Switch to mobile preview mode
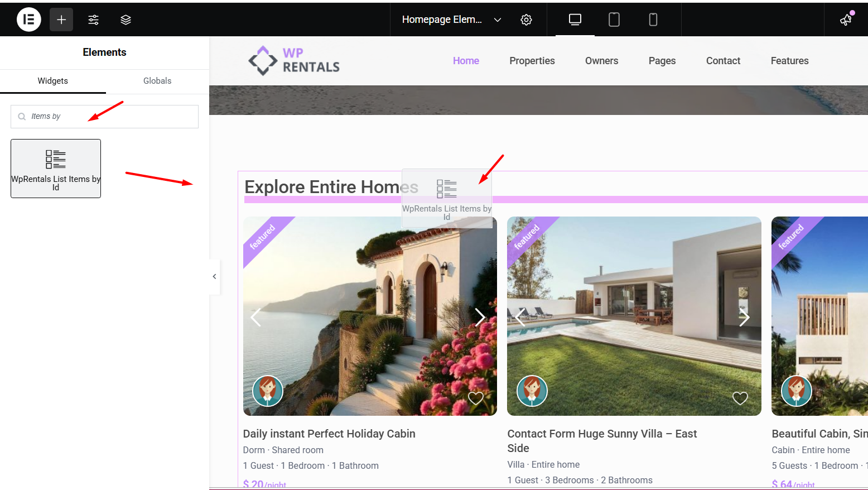 coord(653,20)
